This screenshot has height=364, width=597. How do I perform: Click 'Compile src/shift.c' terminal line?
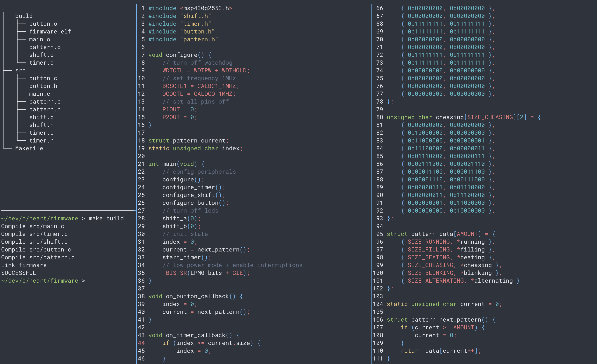coord(34,242)
